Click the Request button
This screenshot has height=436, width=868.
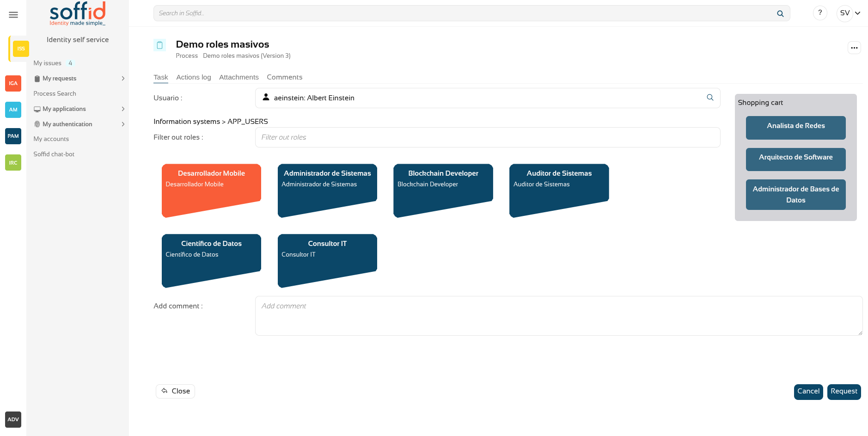point(844,392)
